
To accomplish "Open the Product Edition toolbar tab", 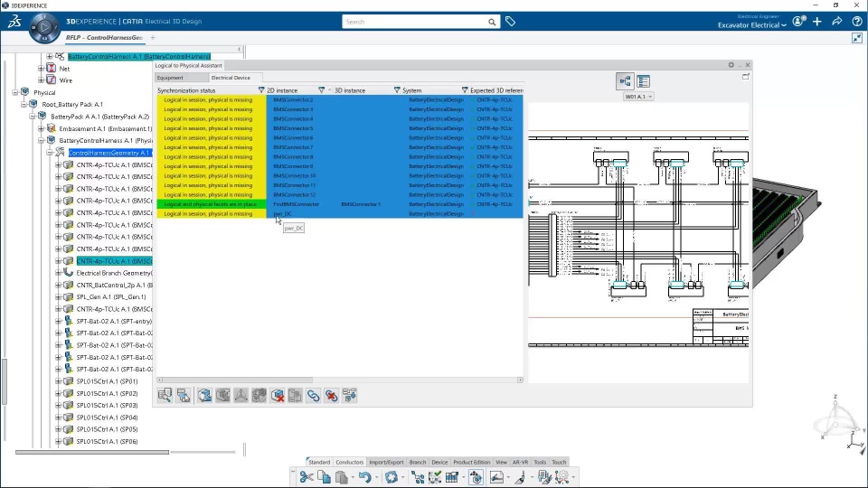I will pyautogui.click(x=472, y=462).
